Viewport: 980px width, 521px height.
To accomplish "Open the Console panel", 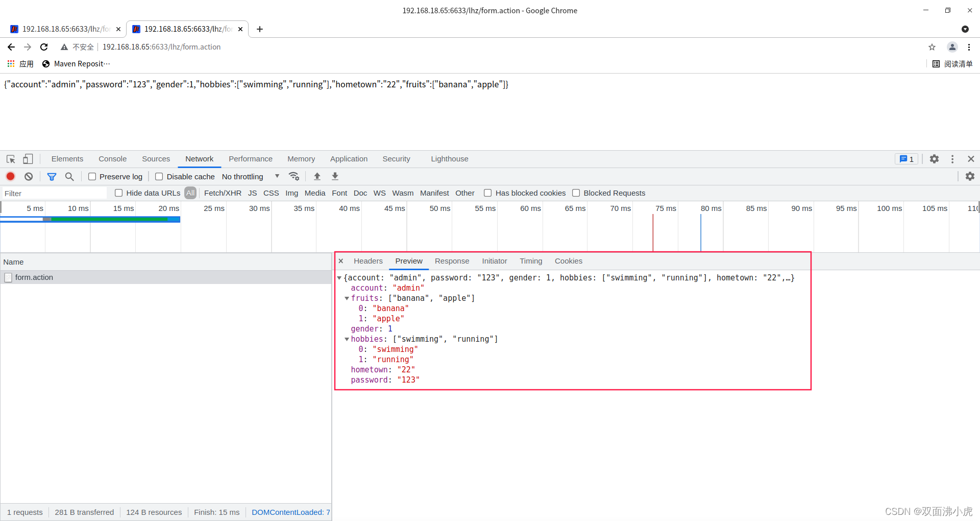I will pos(112,159).
